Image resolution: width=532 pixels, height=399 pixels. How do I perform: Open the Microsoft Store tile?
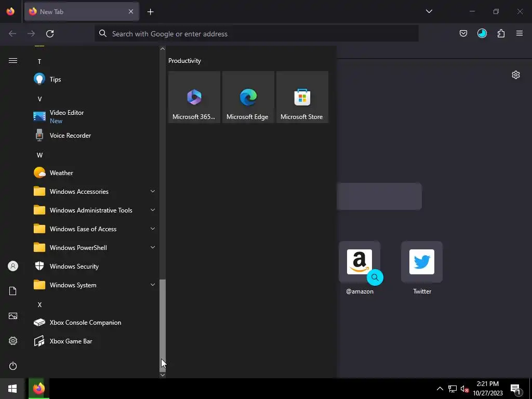(302, 97)
